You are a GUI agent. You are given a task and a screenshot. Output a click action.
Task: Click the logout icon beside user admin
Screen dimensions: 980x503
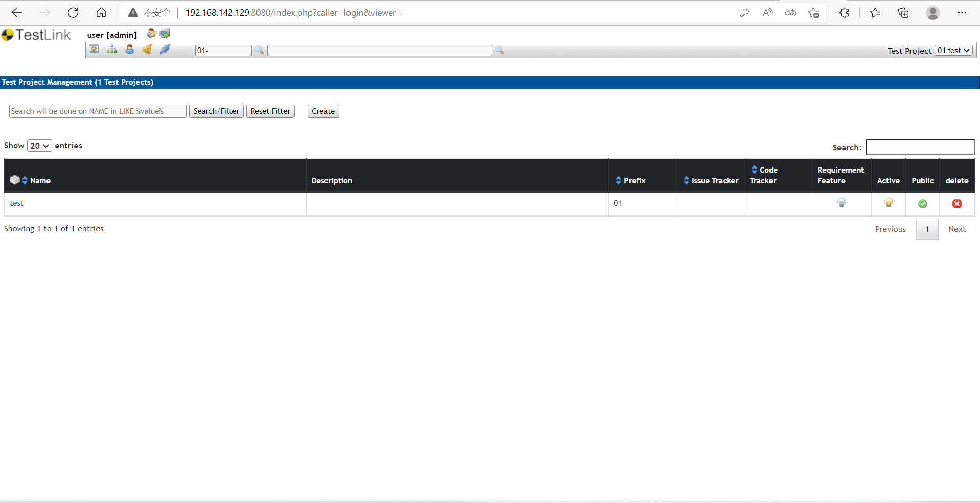point(165,34)
